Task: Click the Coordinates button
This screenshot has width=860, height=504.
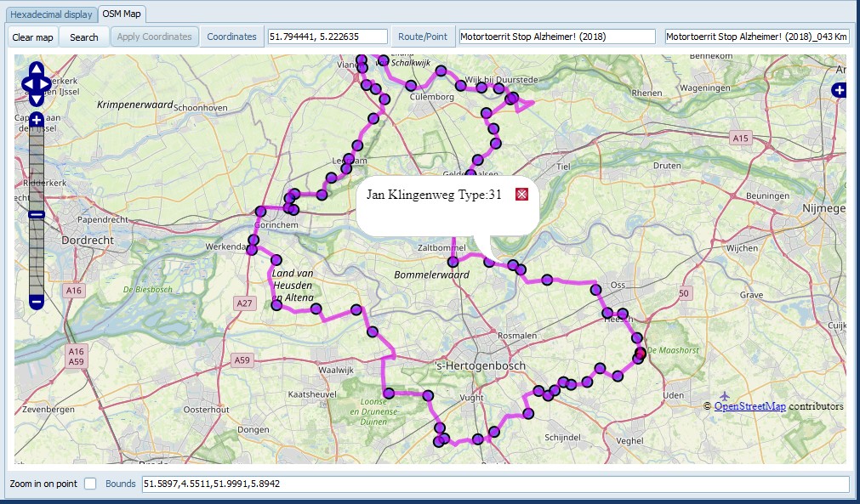Action: [231, 37]
